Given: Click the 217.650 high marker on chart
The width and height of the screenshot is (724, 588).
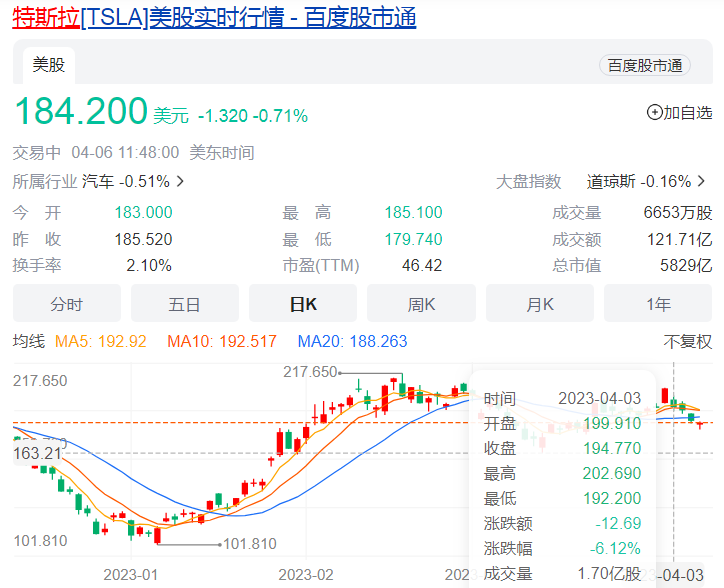Looking at the screenshot, I should 310,372.
